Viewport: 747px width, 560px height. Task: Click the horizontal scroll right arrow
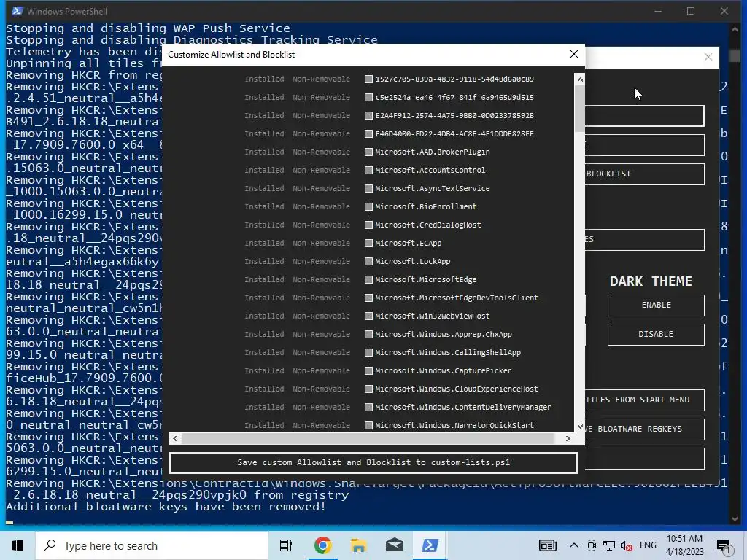pyautogui.click(x=568, y=438)
